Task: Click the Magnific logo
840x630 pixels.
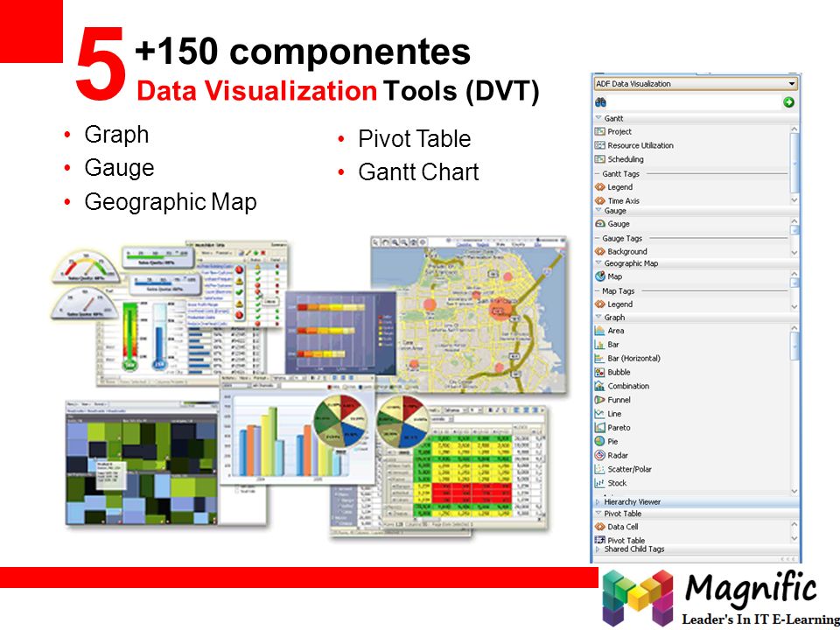Action: (x=719, y=598)
